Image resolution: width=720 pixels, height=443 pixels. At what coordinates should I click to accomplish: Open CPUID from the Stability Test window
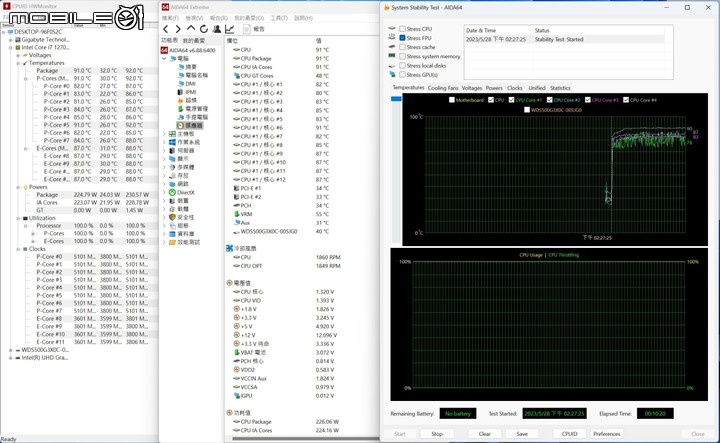[x=569, y=434]
